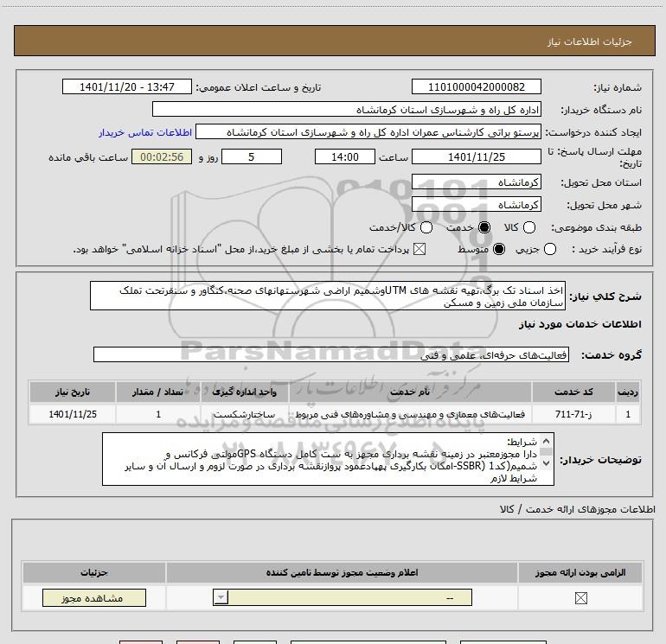The height and width of the screenshot is (644, 666).
Task: Click the کد خدمت column header
Action: tap(573, 392)
